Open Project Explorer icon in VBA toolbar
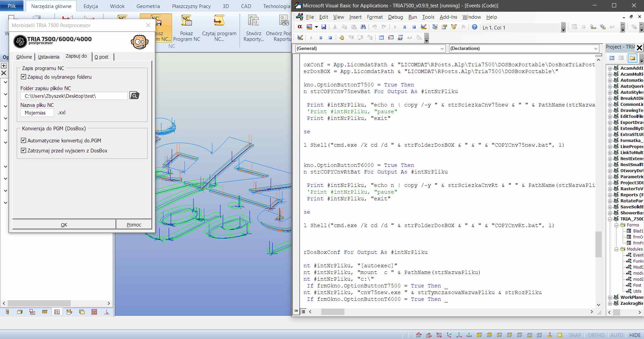This screenshot has height=339, width=644. click(435, 27)
